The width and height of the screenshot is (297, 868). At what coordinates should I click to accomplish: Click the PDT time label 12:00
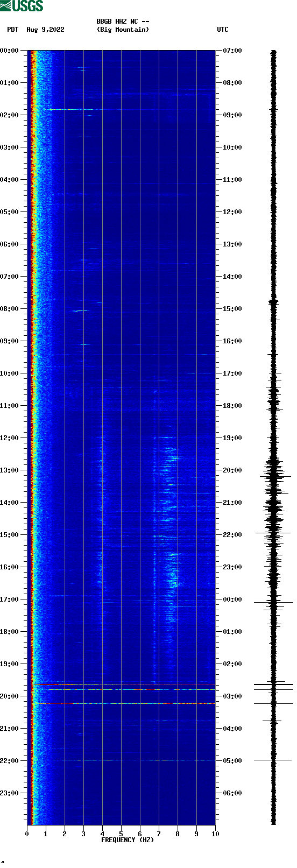pos(10,438)
